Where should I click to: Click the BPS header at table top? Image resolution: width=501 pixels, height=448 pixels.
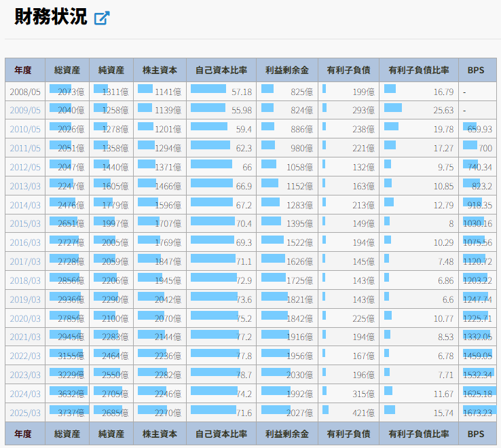tap(477, 70)
